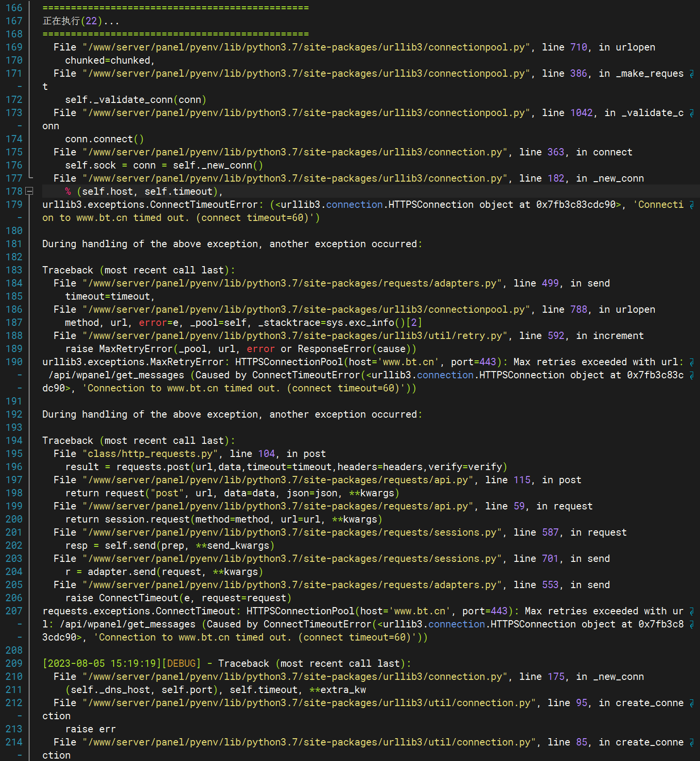Click "resp = self.send(prep" line
Image resolution: width=700 pixels, height=761 pixels.
[170, 545]
